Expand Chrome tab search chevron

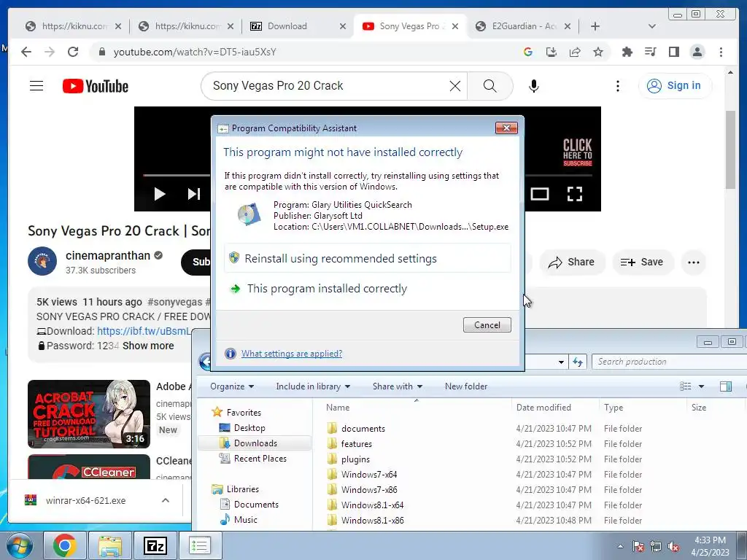[x=651, y=26]
